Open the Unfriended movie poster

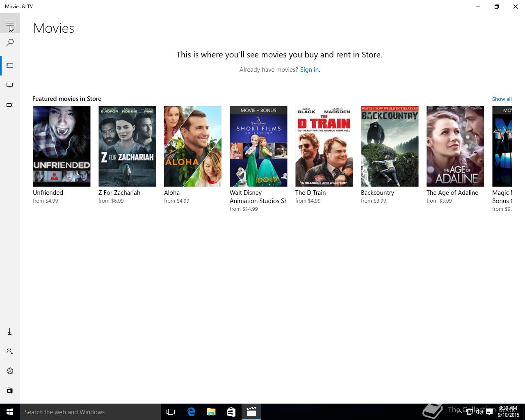[62, 146]
